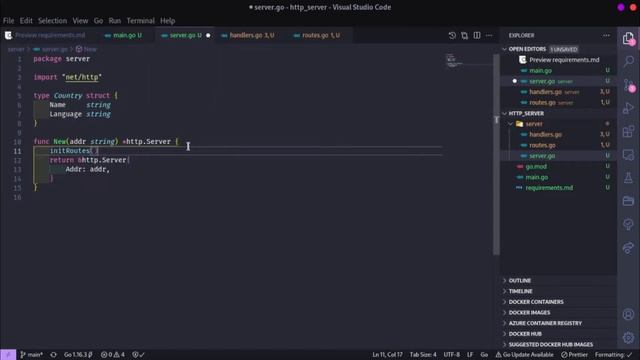Change LF end of line sequence
This screenshot has width=640, height=360.
tap(470, 355)
